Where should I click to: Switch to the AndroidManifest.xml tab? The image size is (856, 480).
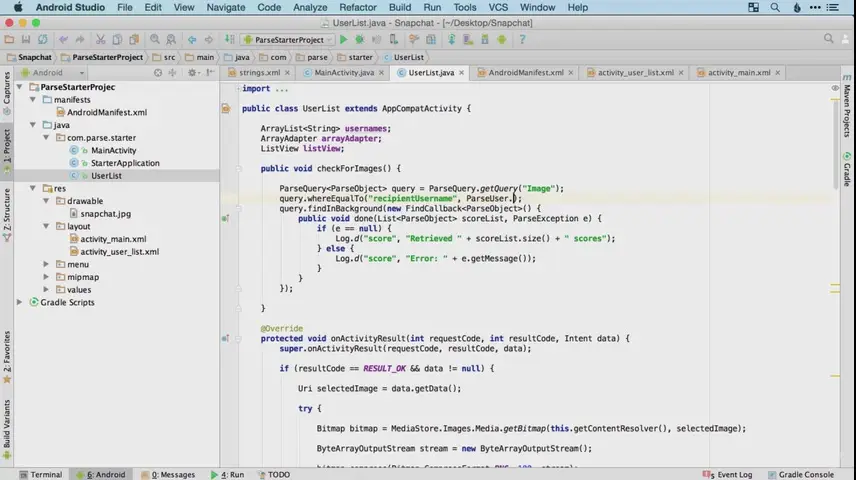(x=526, y=73)
